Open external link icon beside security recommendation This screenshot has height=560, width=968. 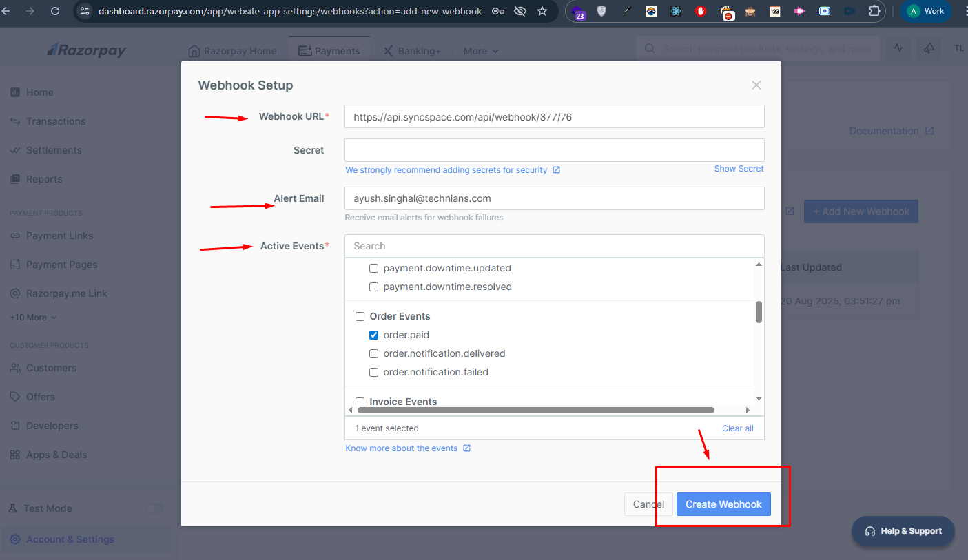tap(557, 170)
